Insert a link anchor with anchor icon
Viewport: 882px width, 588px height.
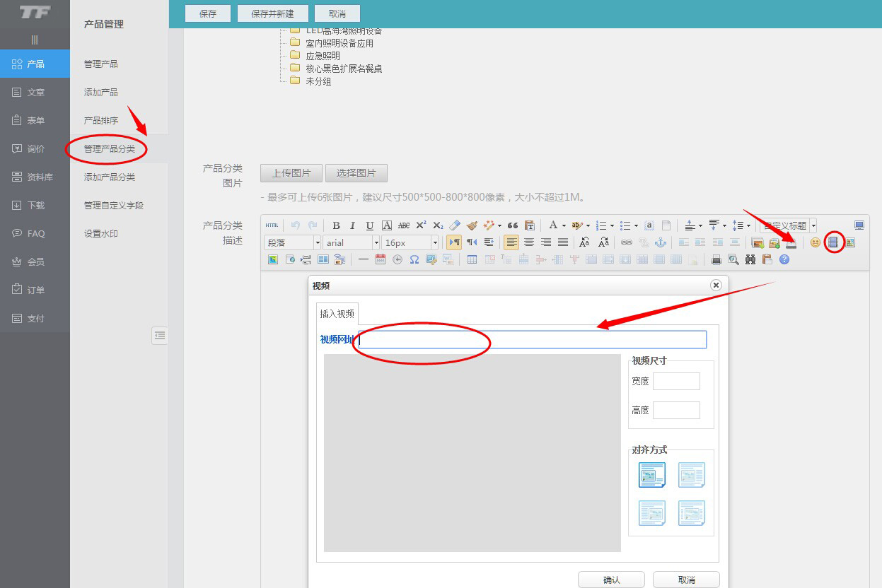coord(661,242)
